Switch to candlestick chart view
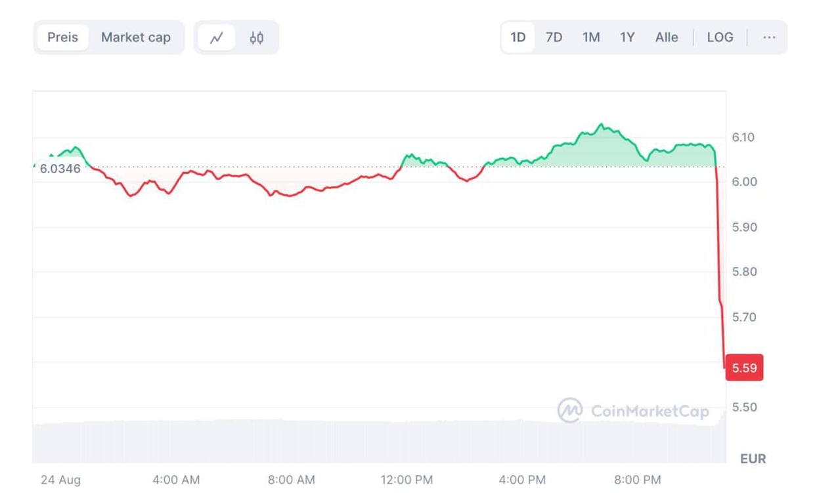 256,38
